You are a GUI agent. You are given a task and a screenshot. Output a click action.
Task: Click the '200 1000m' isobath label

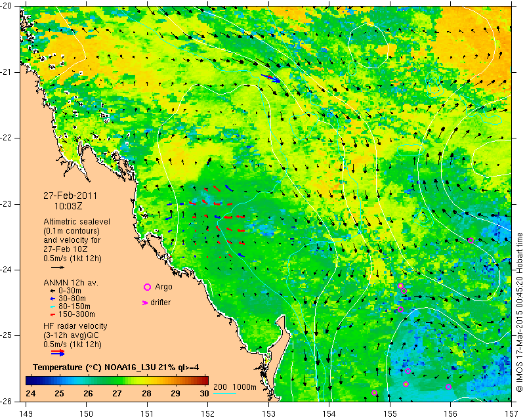(x=235, y=387)
